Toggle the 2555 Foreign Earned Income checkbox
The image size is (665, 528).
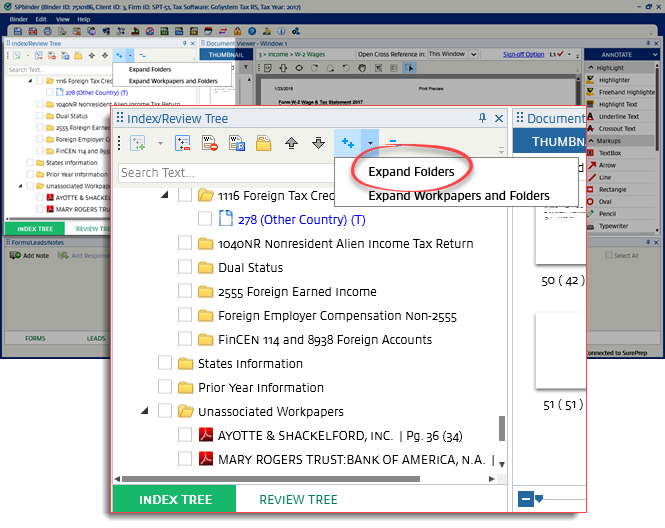pyautogui.click(x=185, y=291)
